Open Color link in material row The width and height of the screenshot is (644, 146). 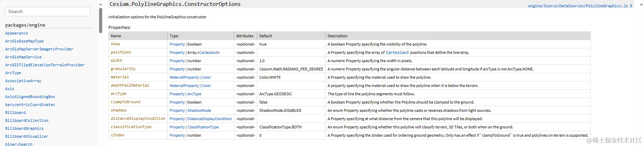point(206,77)
